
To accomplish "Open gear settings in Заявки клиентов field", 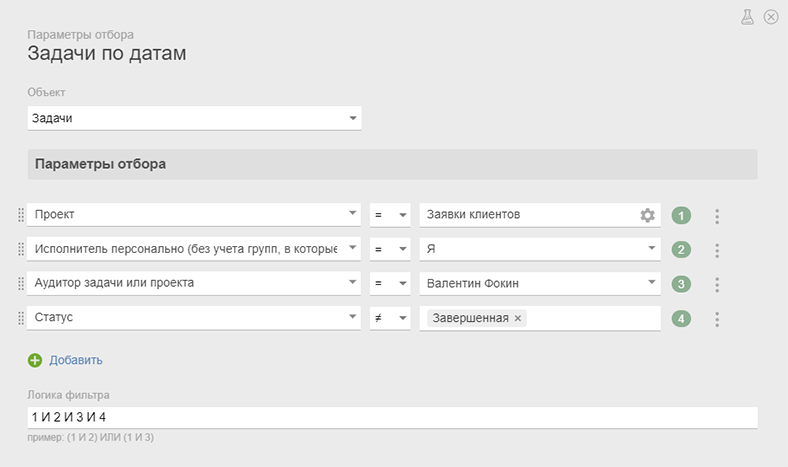I will click(647, 215).
